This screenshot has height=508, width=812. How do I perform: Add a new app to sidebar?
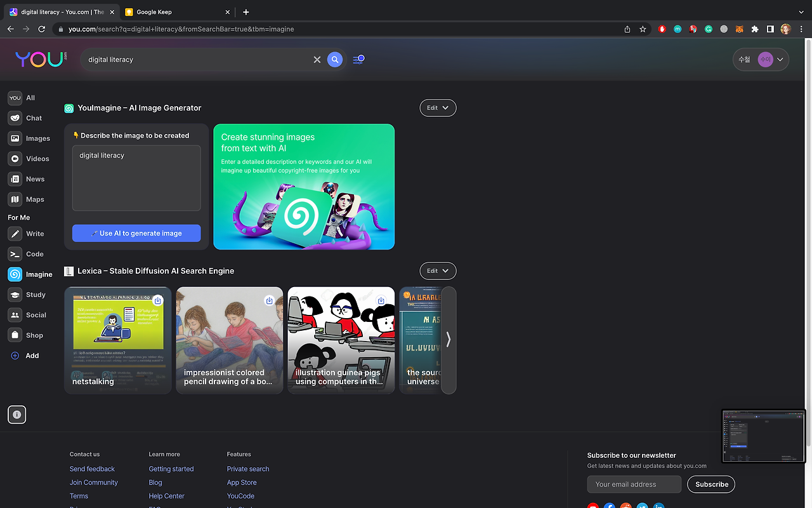pyautogui.click(x=25, y=356)
